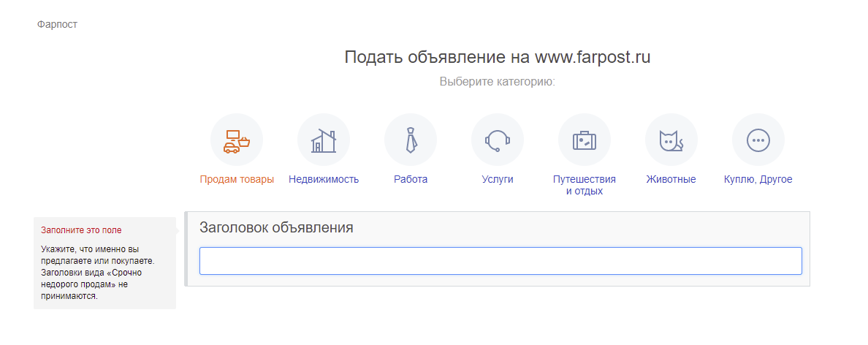
Task: Click the Продам товары cart icon
Action: pos(237,140)
